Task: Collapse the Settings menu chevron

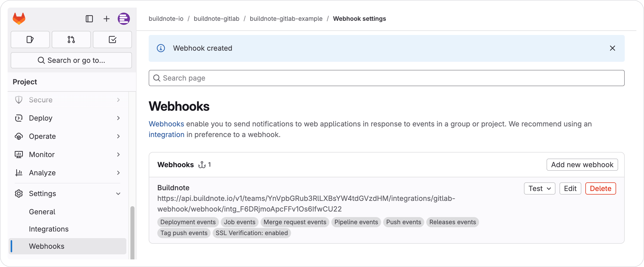Action: (118, 194)
